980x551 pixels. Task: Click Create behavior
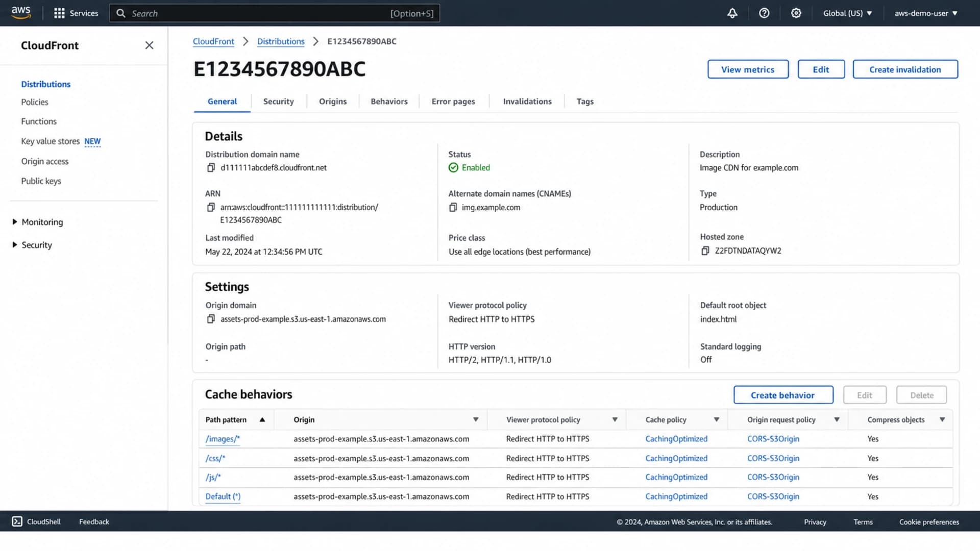pyautogui.click(x=783, y=395)
